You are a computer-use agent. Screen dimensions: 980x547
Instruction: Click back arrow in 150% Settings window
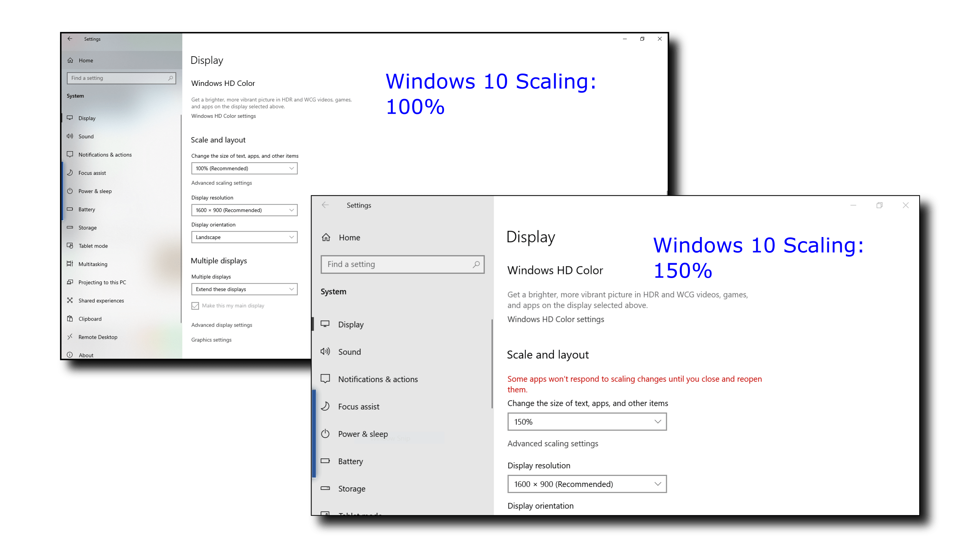325,205
